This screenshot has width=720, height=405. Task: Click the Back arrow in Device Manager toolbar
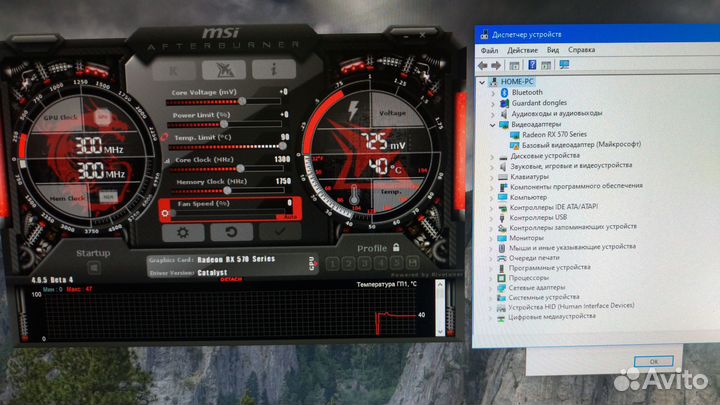[483, 66]
